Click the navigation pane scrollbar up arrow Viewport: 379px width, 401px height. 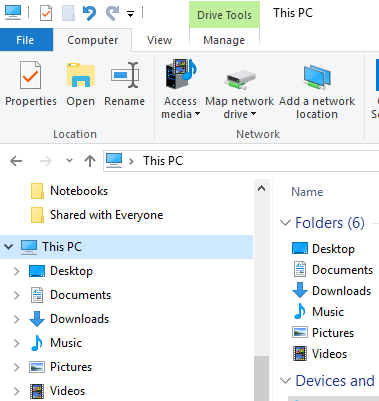tap(262, 189)
